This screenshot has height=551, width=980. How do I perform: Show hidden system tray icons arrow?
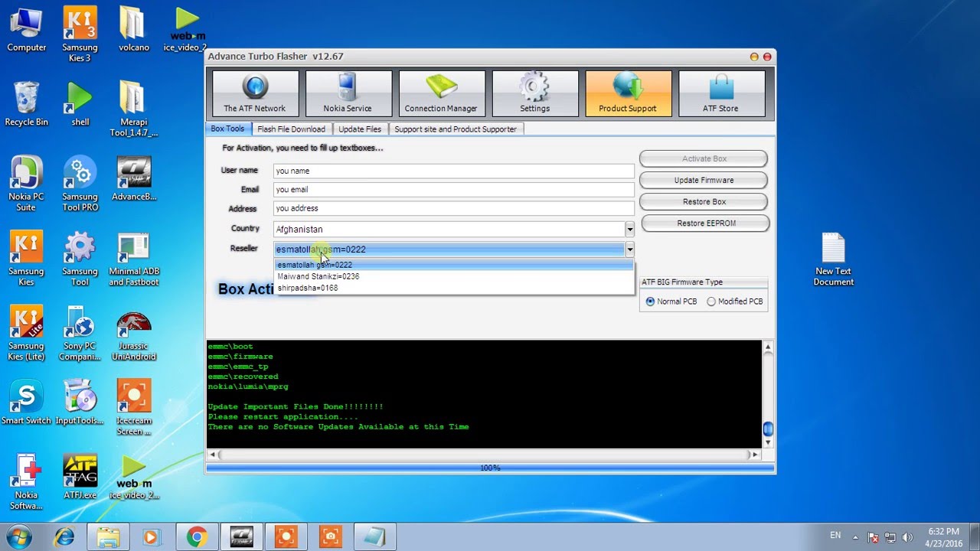point(855,537)
